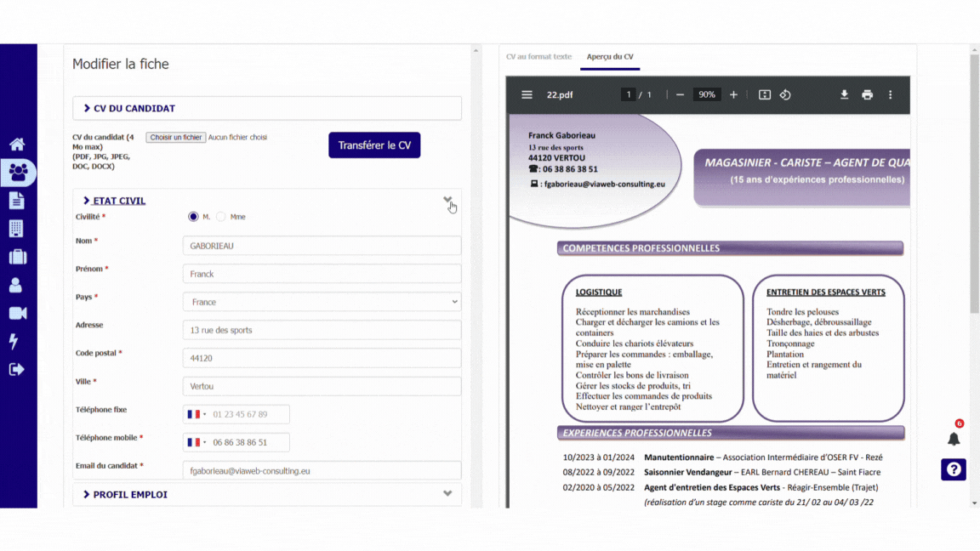Open the lightning bolt icon in sidebar
This screenshot has height=551, width=980.
(14, 341)
